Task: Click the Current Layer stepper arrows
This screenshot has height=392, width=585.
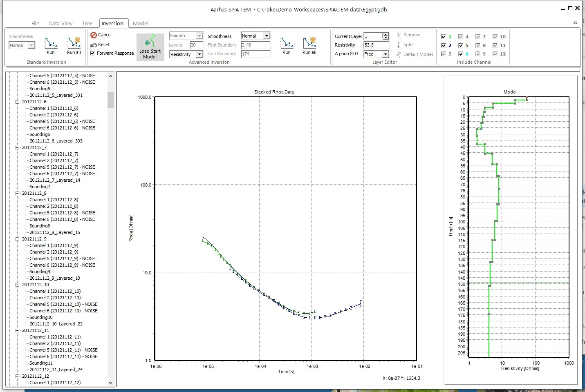Action: coord(386,36)
